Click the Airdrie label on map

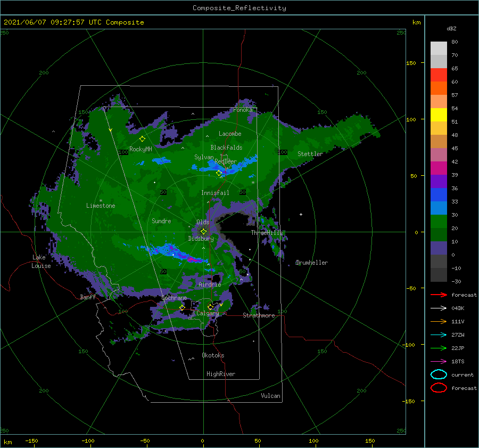tap(210, 284)
